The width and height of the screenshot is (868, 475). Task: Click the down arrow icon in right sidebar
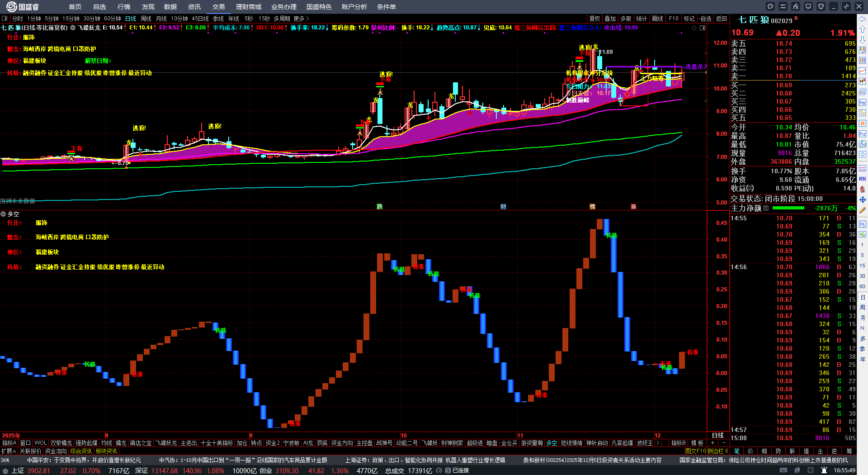coord(863,40)
